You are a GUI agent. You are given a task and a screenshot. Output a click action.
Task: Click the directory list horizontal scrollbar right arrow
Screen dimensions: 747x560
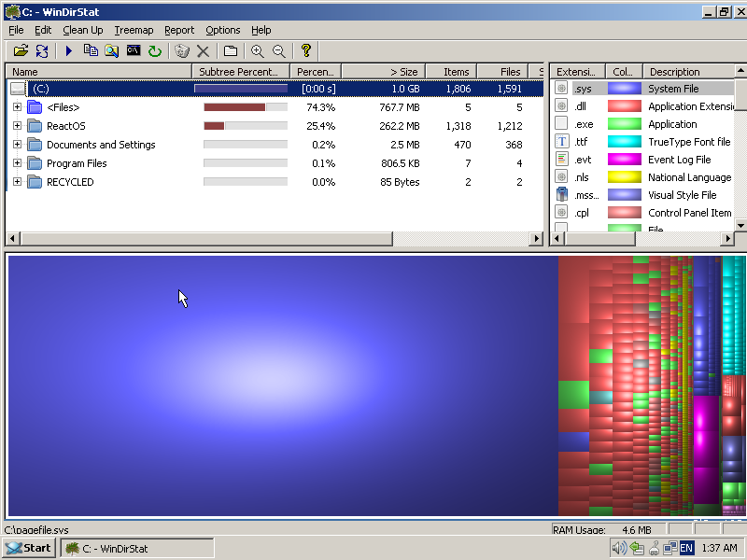pos(536,239)
